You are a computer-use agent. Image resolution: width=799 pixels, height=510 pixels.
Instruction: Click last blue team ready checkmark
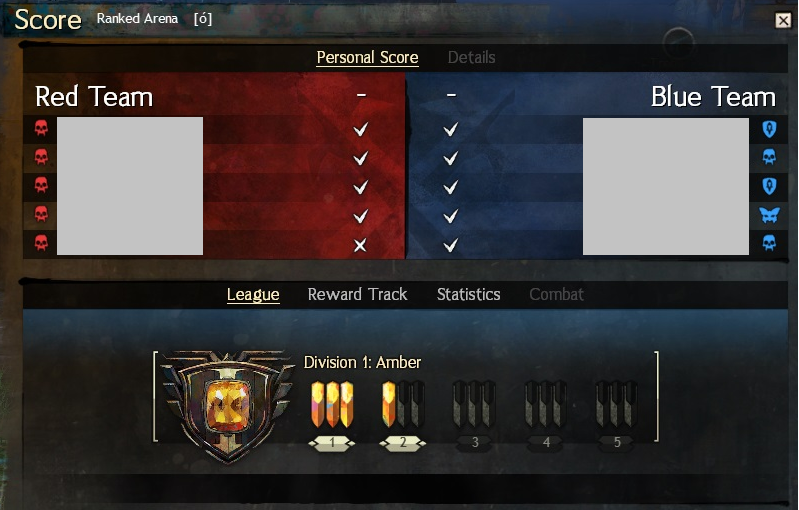[450, 246]
